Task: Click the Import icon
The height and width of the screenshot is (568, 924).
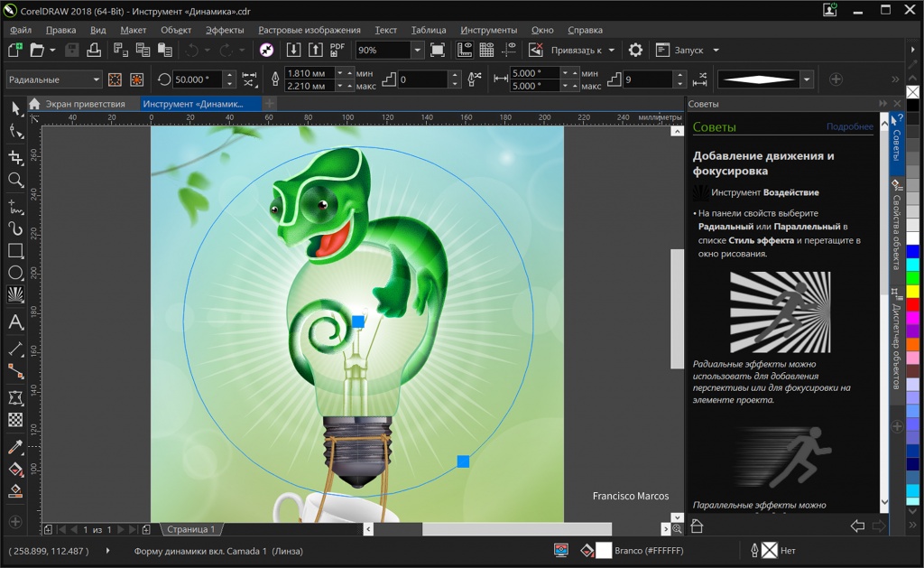Action: pyautogui.click(x=293, y=51)
